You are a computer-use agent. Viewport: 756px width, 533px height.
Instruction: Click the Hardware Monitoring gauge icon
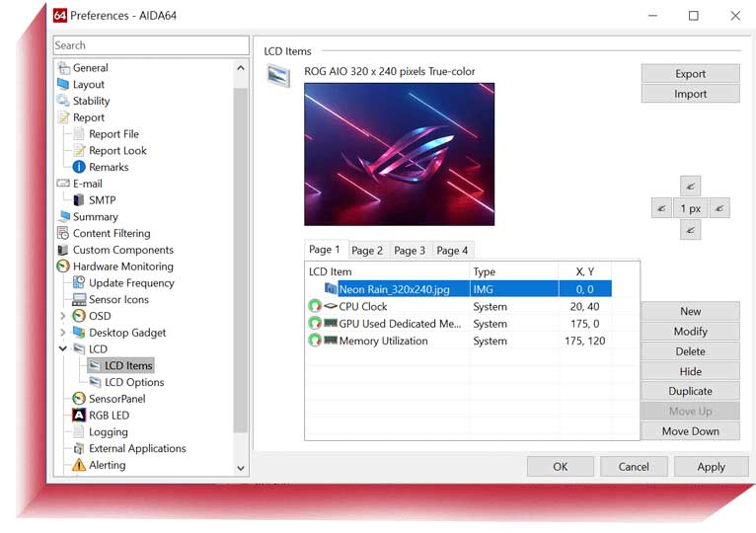63,266
